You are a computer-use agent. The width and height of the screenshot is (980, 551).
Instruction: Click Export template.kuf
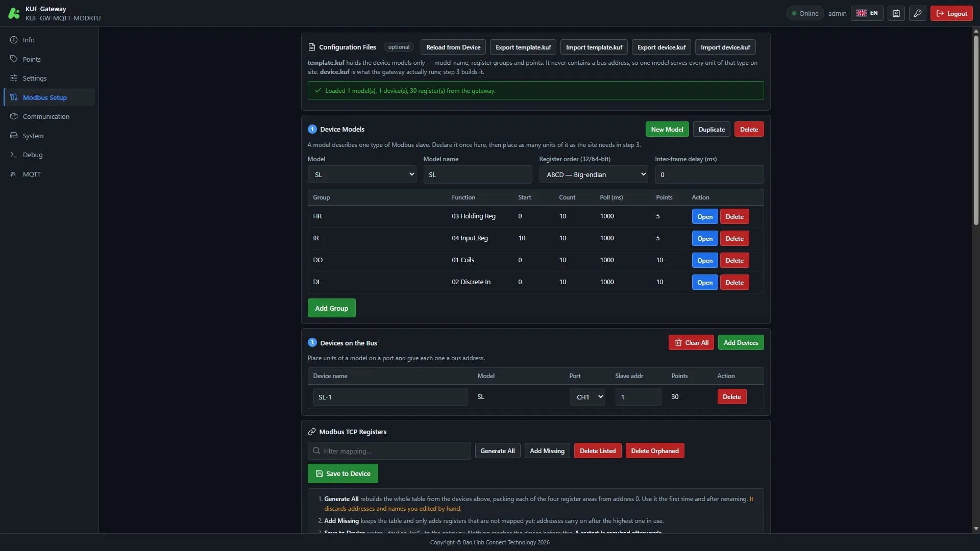pos(523,47)
